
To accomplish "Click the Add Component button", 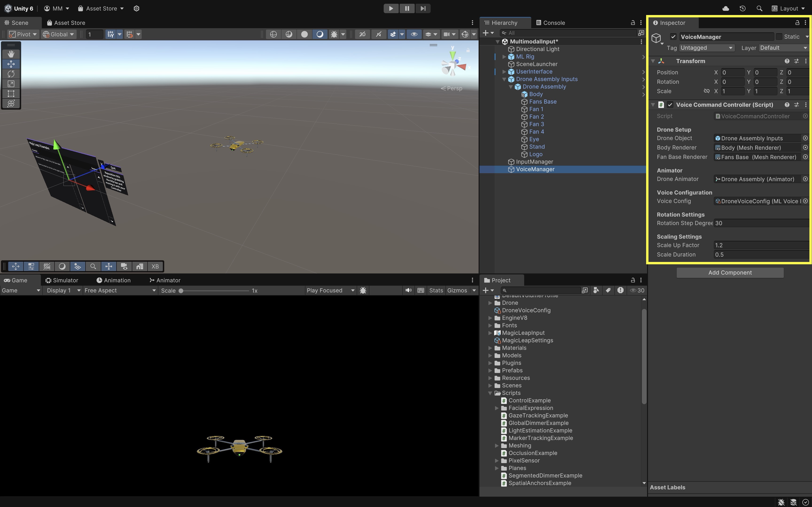I will [x=730, y=273].
